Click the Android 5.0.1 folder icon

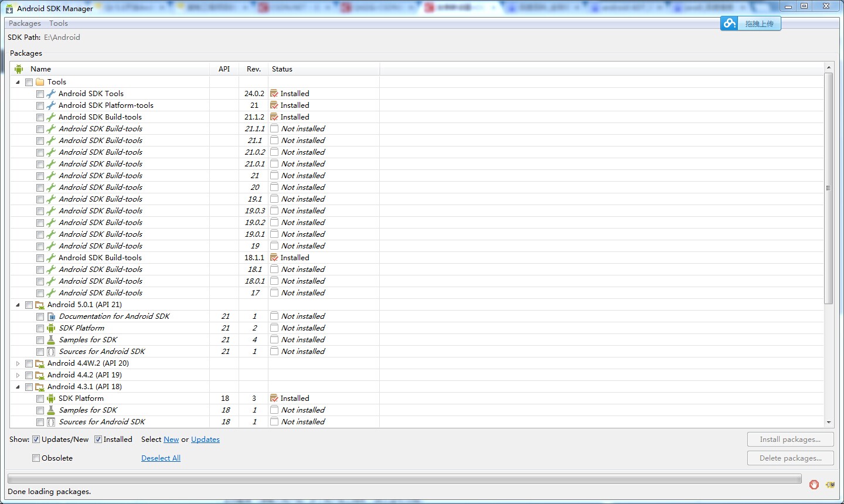tap(40, 305)
